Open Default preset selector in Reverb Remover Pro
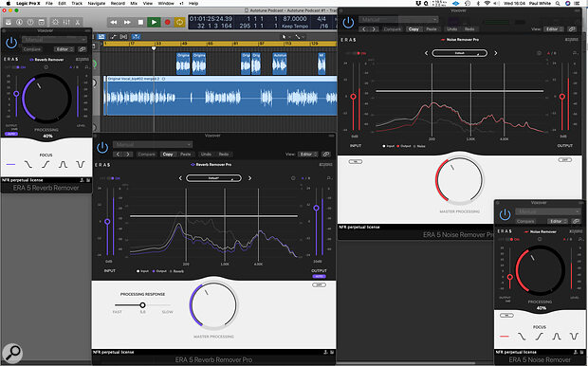The width and height of the screenshot is (588, 366). [213, 178]
